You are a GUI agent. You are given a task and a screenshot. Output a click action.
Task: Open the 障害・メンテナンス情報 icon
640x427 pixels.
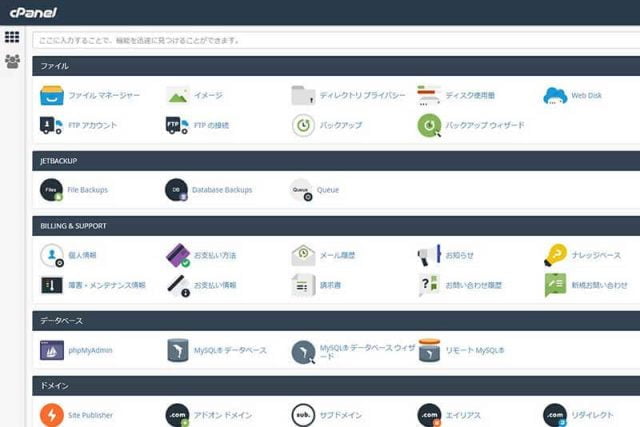point(52,285)
